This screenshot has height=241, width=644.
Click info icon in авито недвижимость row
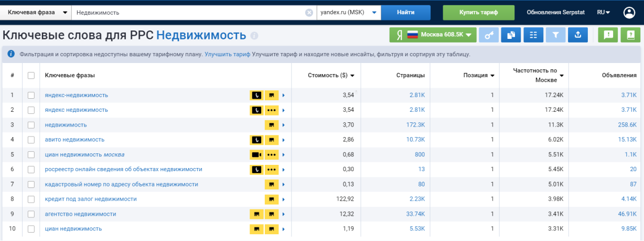(256, 140)
